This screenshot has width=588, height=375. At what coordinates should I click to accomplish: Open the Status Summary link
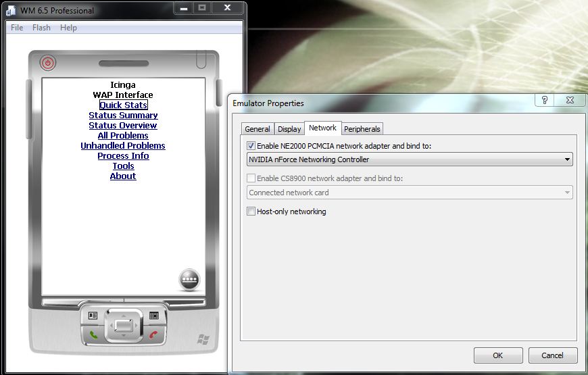[x=123, y=115]
